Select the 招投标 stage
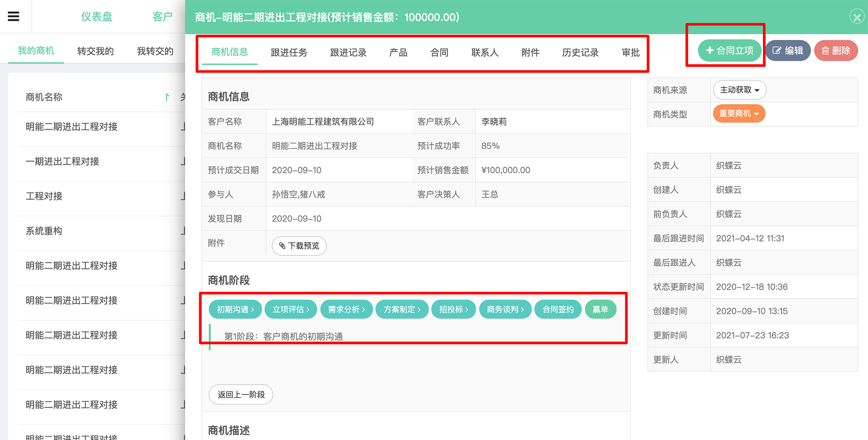Screen dimensions: 868x440 coord(454,309)
